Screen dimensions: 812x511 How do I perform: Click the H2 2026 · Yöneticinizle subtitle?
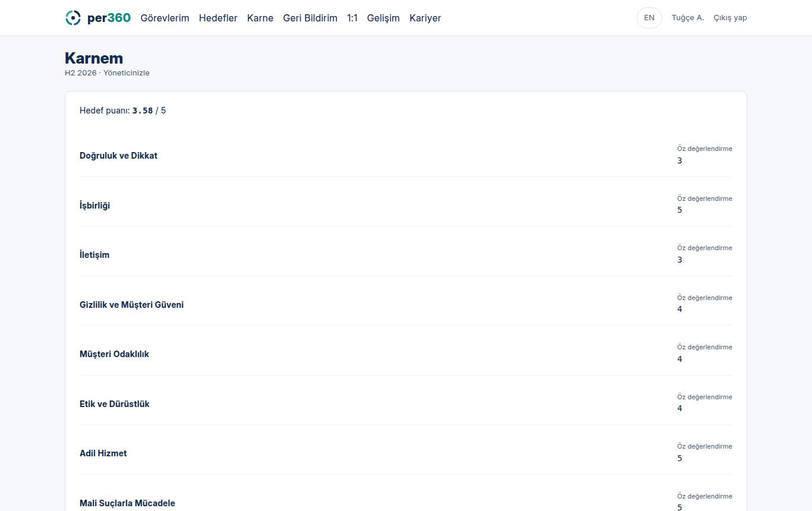point(107,73)
